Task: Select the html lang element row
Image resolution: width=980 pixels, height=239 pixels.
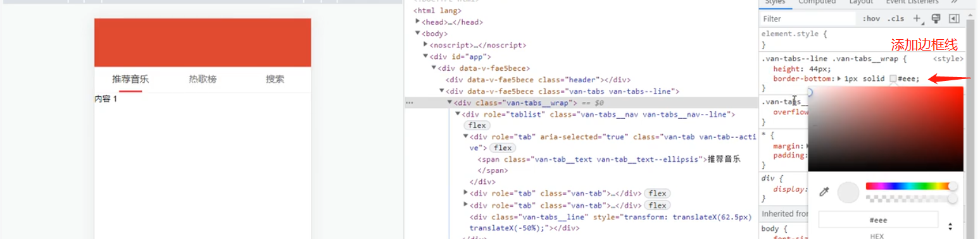Action: click(437, 10)
